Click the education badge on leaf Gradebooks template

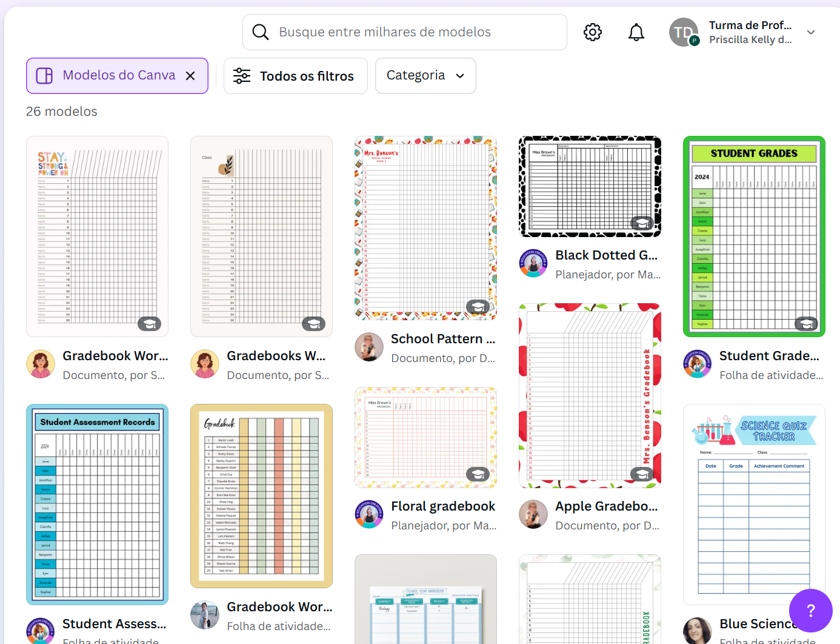(314, 324)
